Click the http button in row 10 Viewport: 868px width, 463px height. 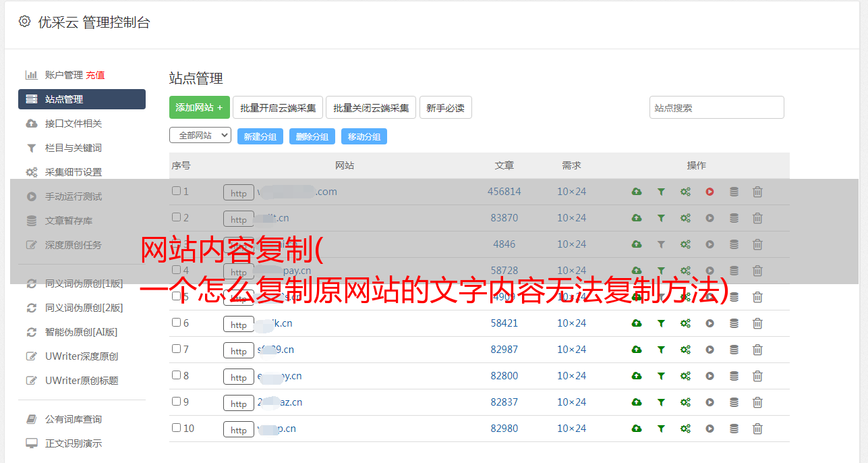[x=239, y=429]
